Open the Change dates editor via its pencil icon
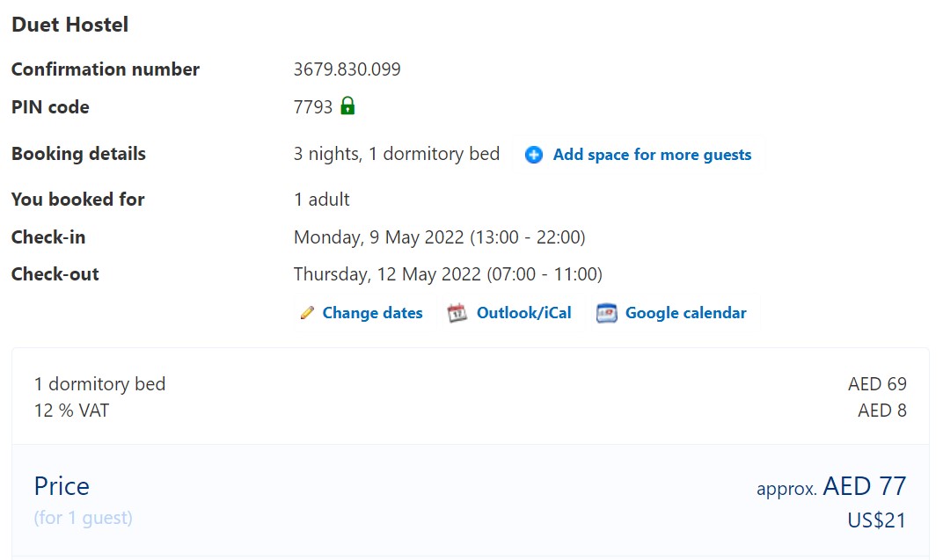The width and height of the screenshot is (943, 560). [x=306, y=312]
